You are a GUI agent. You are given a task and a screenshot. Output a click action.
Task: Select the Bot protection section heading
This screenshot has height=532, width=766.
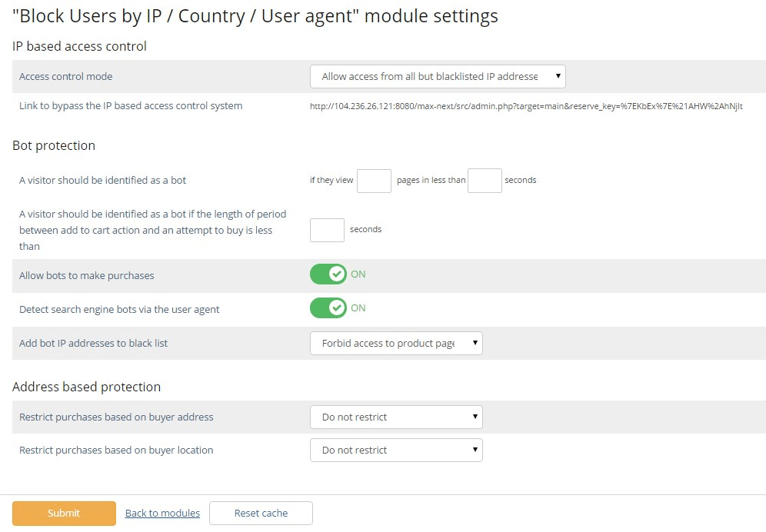(54, 145)
